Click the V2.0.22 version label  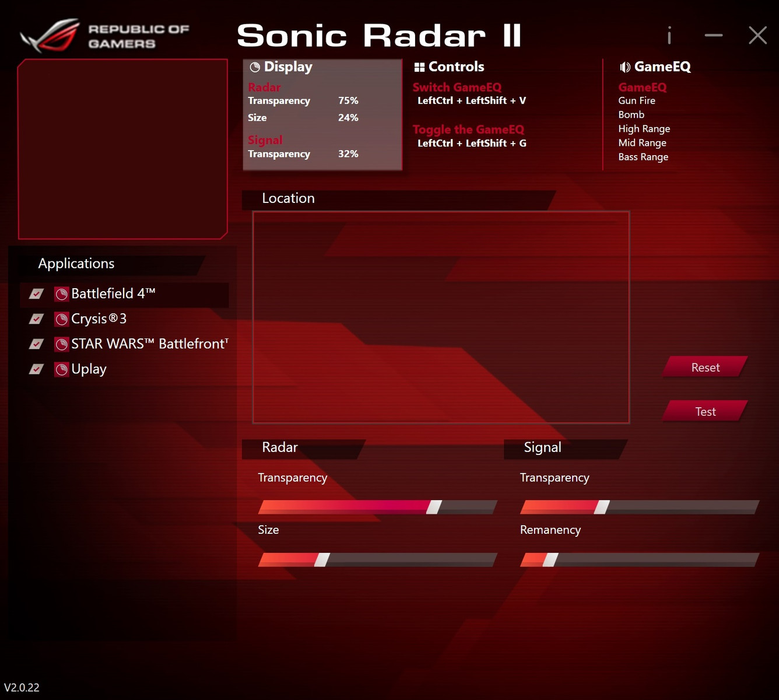(x=22, y=688)
